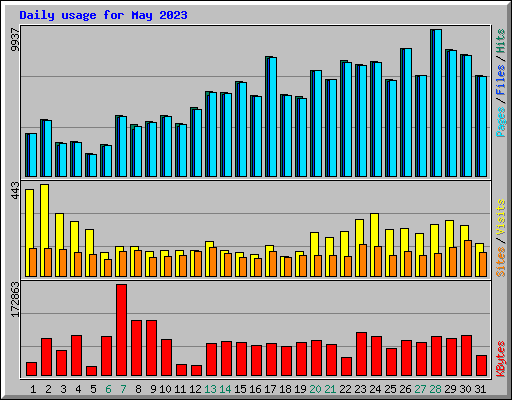This screenshot has width=512, height=400.
Task: Click the "Files" legend label
Action: [x=501, y=80]
